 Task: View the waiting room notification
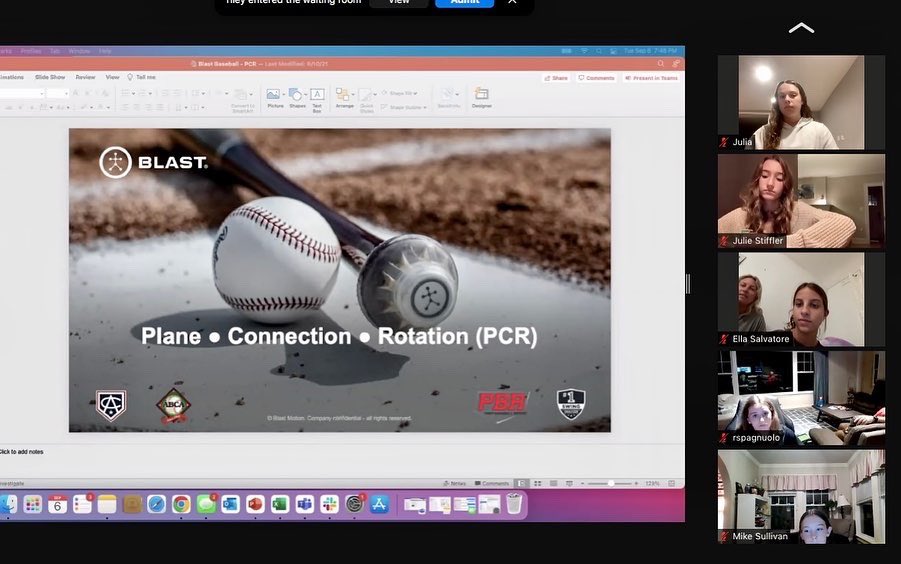[399, 2]
